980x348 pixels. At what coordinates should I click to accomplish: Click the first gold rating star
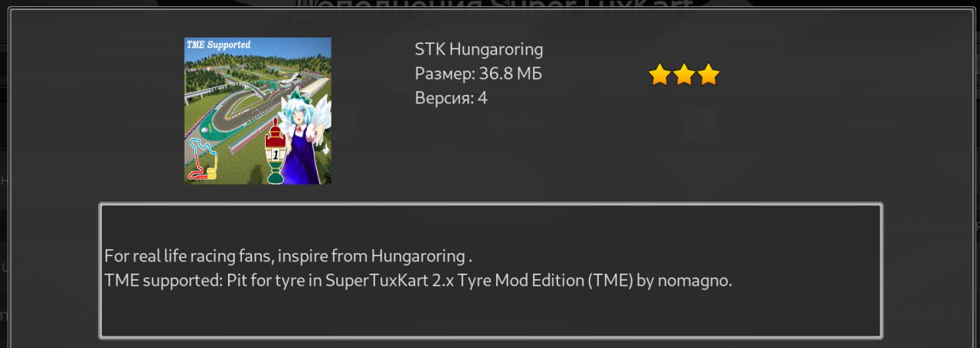click(659, 74)
